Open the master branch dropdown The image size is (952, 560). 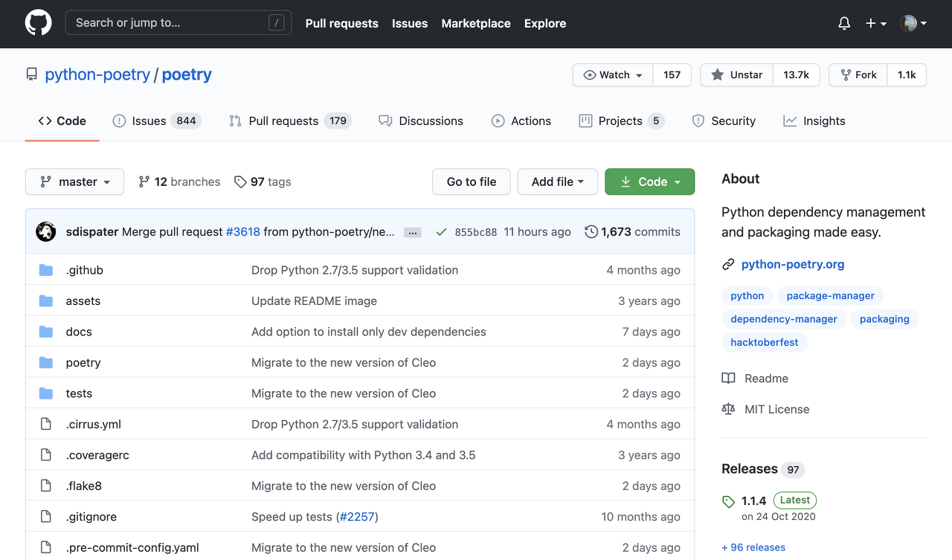[74, 182]
